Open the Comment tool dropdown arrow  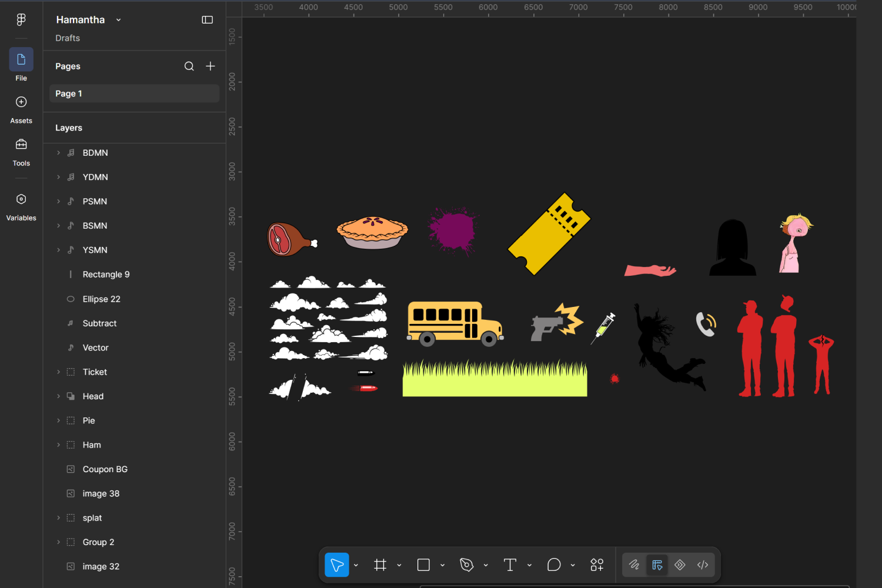(x=573, y=566)
